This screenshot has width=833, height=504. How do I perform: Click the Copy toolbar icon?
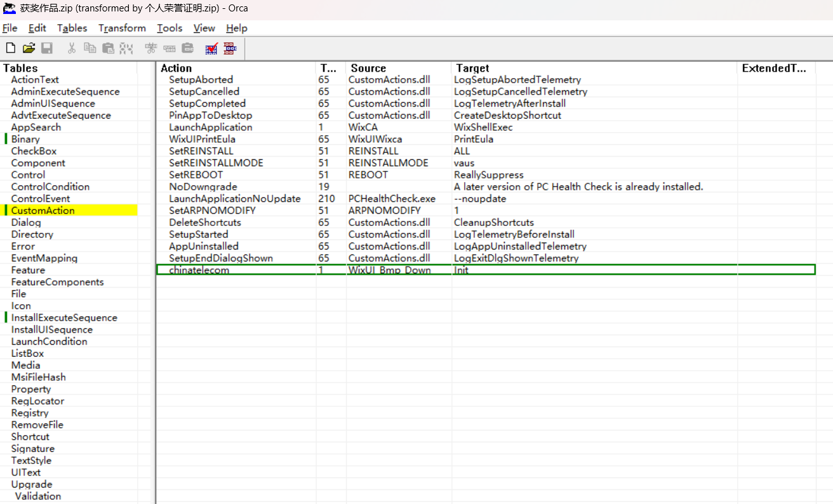point(90,48)
